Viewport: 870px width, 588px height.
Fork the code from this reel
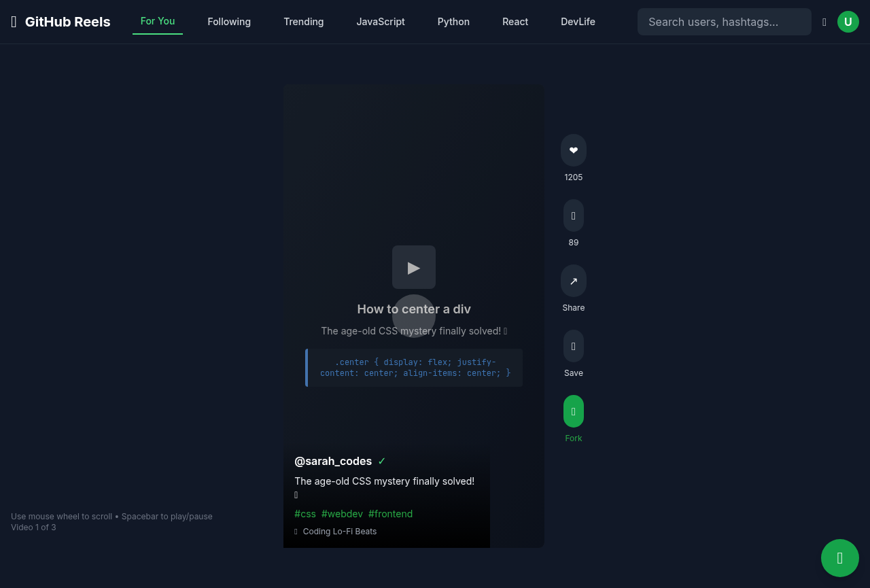coord(573,411)
